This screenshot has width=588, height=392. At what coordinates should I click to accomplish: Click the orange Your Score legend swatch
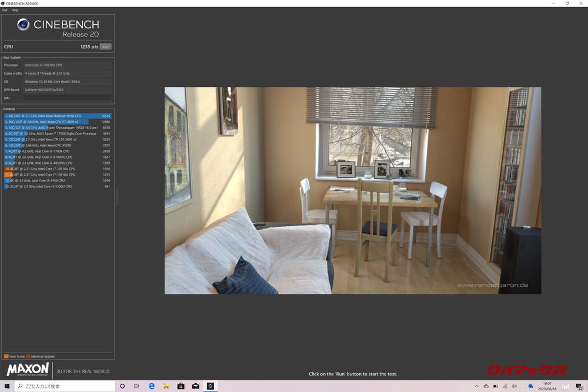6,356
